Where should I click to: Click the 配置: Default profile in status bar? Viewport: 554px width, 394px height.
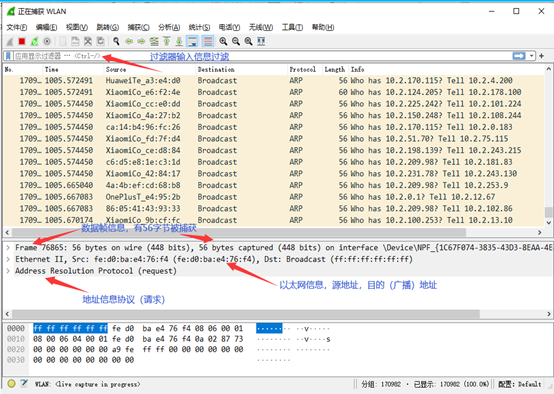[x=520, y=384]
